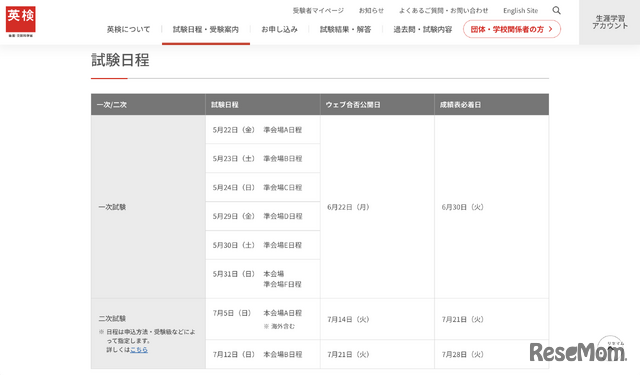640x375 pixels.
Task: Open お知らせ link
Action: pyautogui.click(x=371, y=11)
